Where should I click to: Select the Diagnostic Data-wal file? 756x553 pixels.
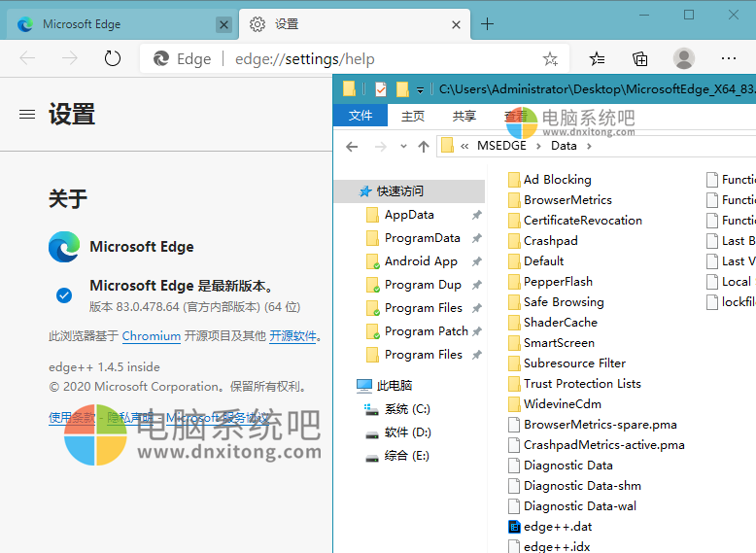[x=572, y=506]
